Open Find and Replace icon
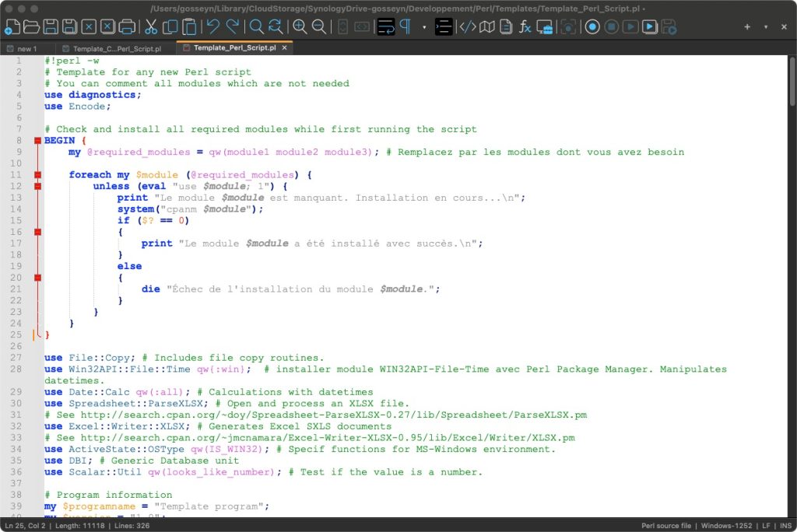The image size is (797, 532). point(276,27)
